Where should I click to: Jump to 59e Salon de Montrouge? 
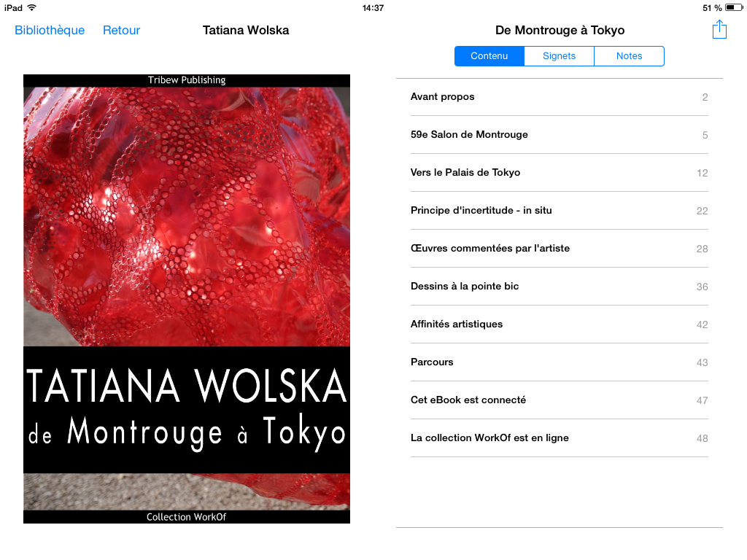560,135
